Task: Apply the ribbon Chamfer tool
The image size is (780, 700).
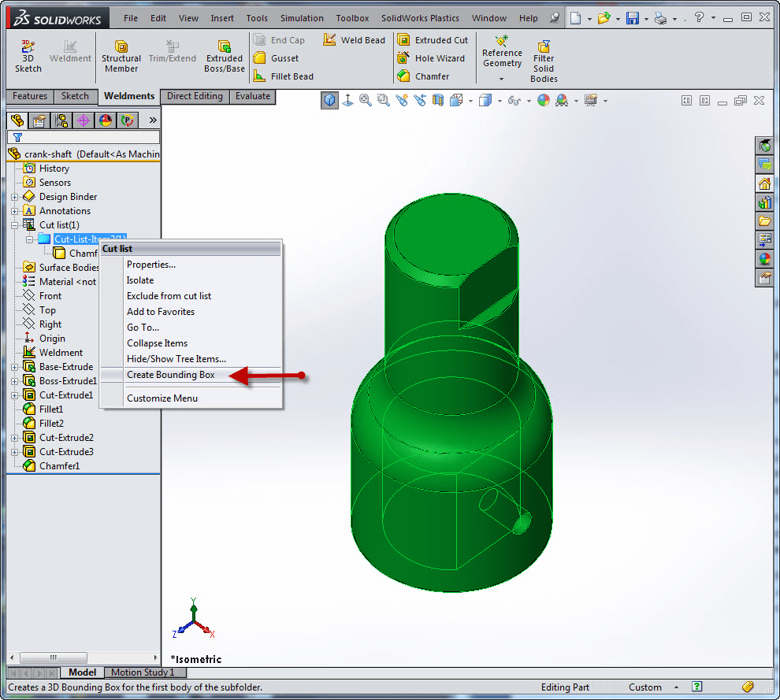Action: coord(423,76)
